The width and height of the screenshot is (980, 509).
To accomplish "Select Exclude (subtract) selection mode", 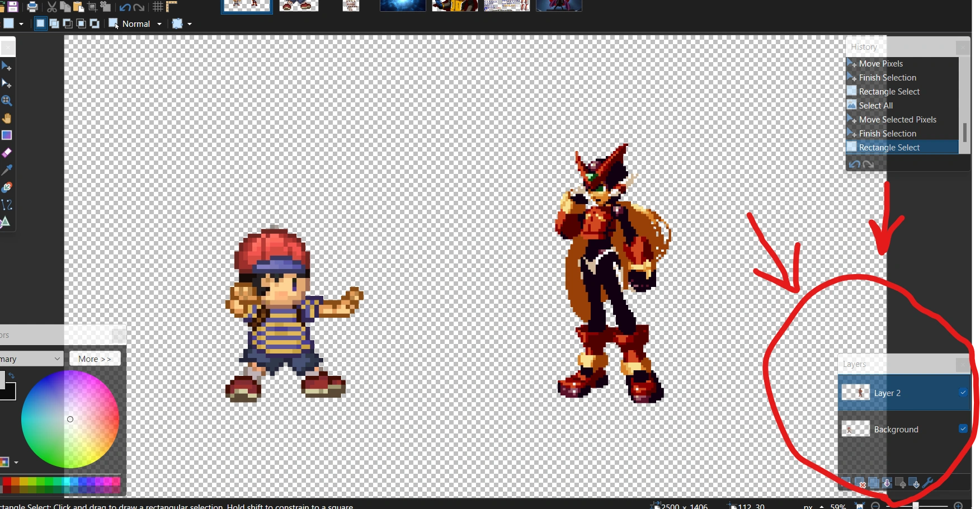I will click(x=68, y=23).
